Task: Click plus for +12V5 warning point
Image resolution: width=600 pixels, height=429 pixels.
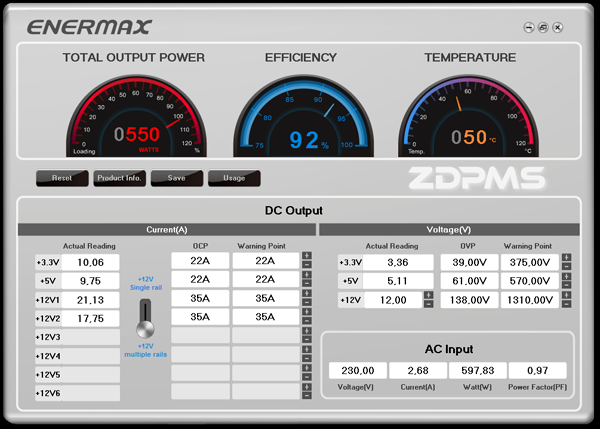Action: click(307, 368)
